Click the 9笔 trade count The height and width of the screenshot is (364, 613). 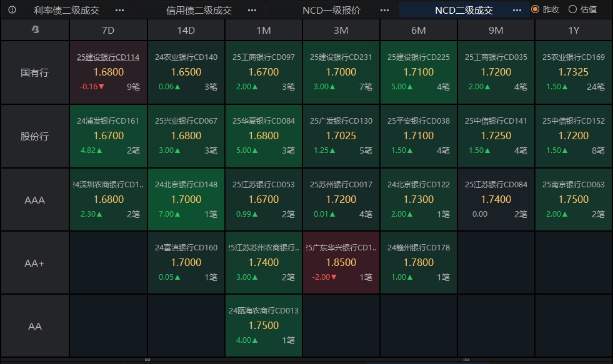133,87
